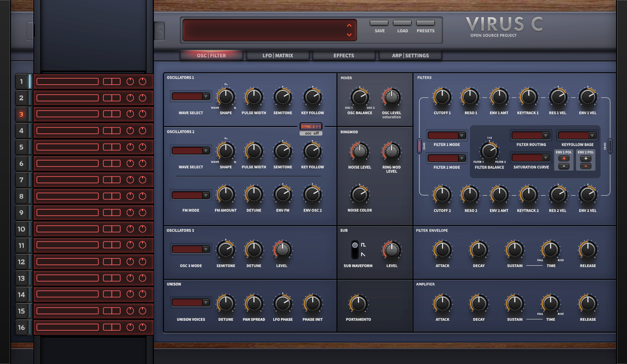Open Oscillators 2 Wave Select dropdown
The image size is (627, 364).
[191, 151]
